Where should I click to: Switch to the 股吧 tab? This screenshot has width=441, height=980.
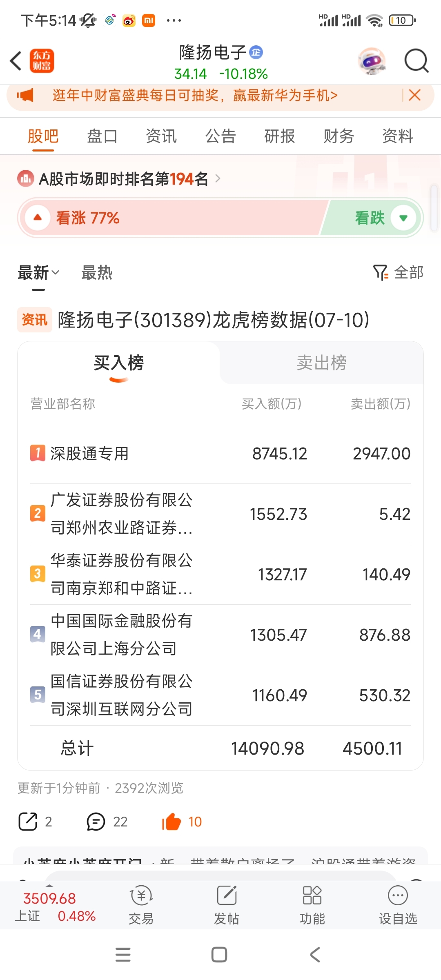[43, 136]
